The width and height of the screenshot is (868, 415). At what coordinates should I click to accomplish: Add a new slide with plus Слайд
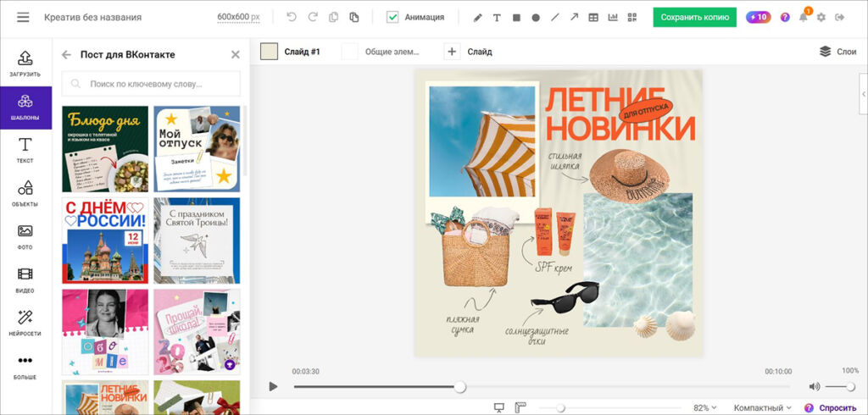(468, 52)
